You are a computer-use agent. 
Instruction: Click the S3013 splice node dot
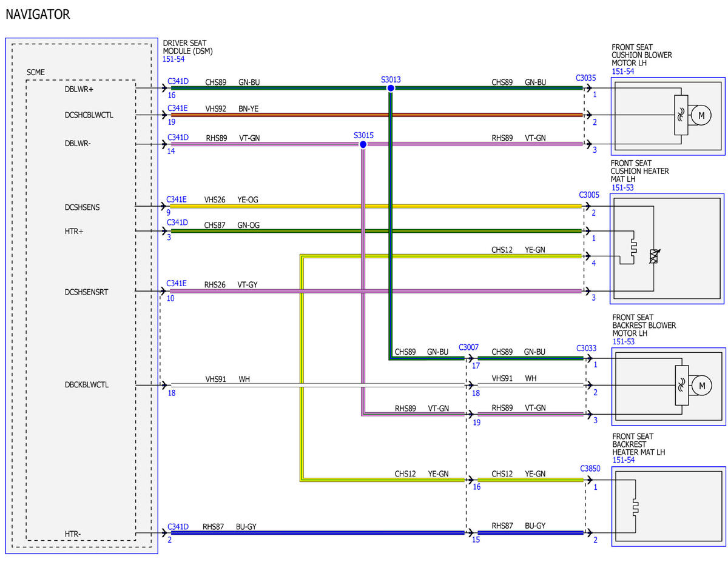pos(391,89)
